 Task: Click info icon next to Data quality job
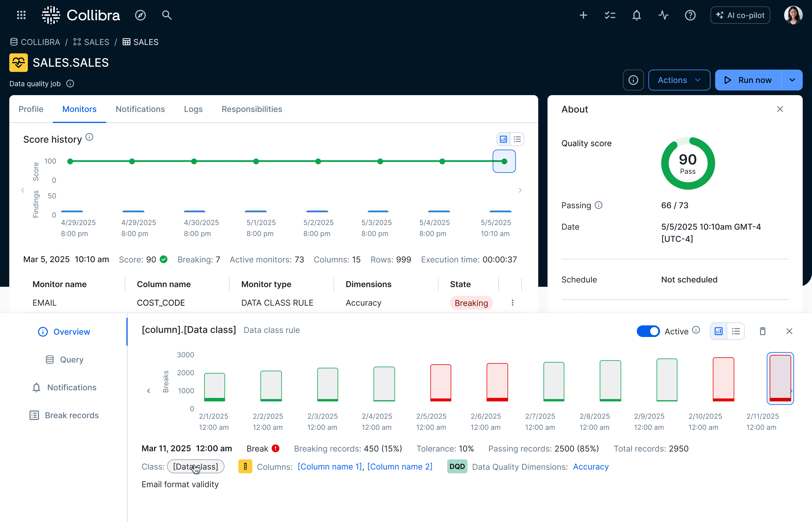(70, 84)
